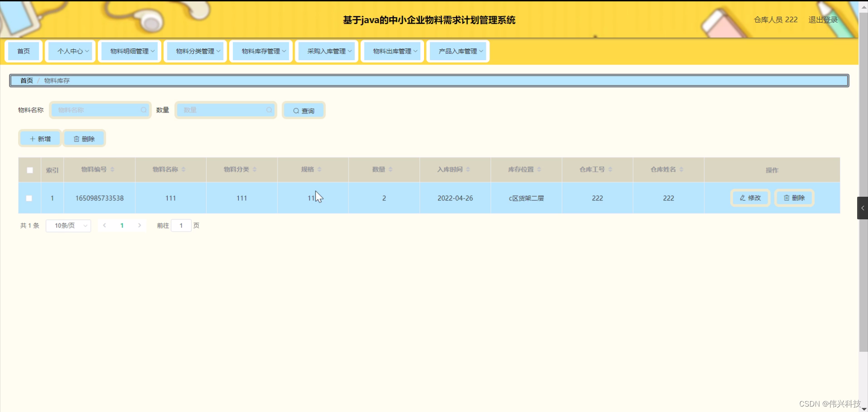Check the checkbox for row 1

(29, 198)
